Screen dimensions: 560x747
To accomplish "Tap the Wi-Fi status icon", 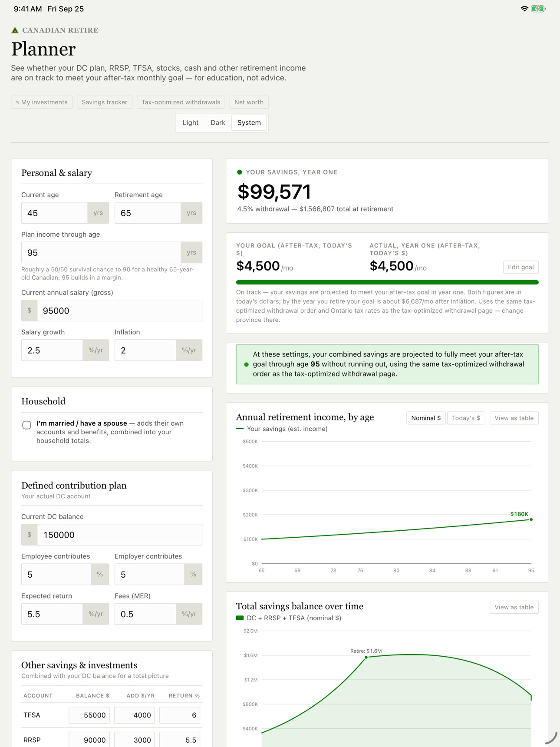I will (524, 9).
